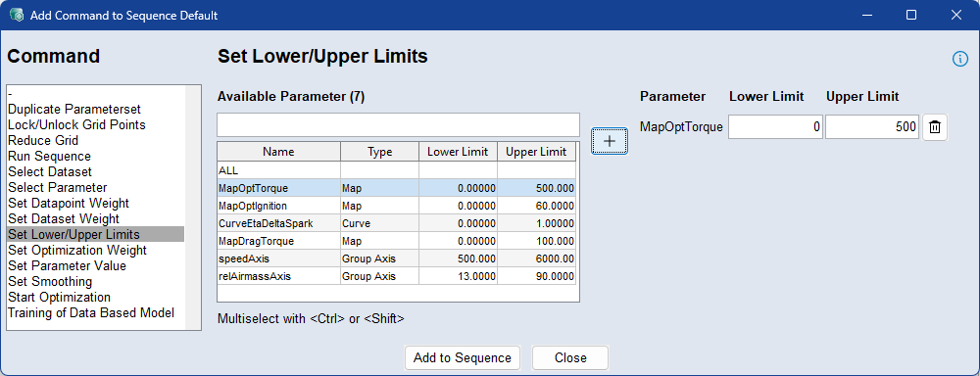Click the 500.000 upper limit of MapOptTorque row
This screenshot has height=376, width=980.
click(536, 187)
